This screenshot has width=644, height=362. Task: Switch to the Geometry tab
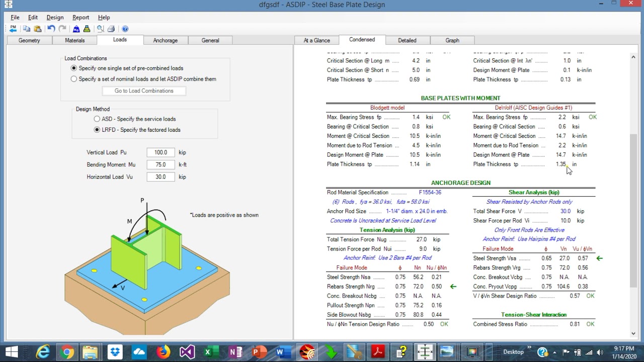(29, 40)
